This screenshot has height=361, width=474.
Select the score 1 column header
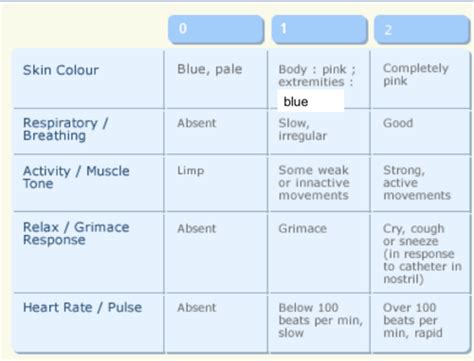[320, 29]
